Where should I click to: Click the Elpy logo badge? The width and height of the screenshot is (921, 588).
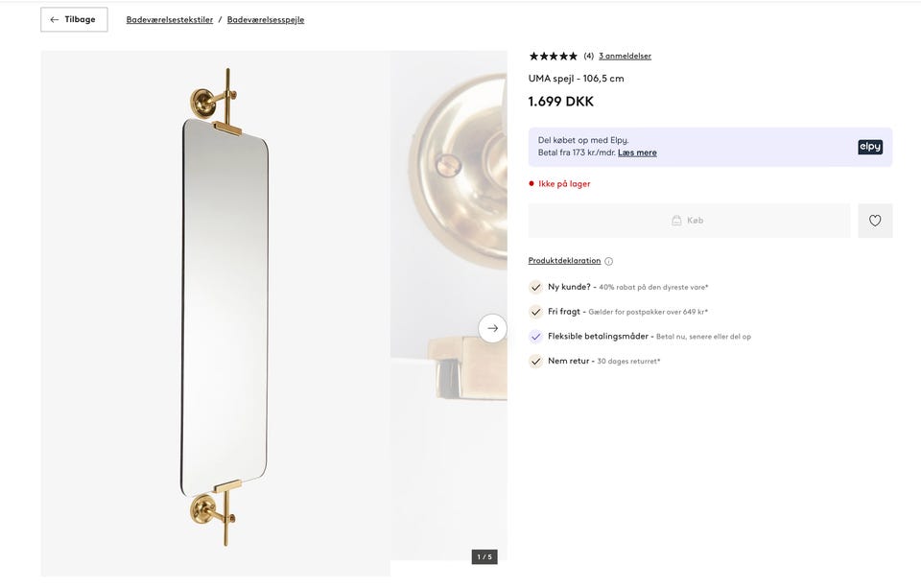pyautogui.click(x=870, y=147)
